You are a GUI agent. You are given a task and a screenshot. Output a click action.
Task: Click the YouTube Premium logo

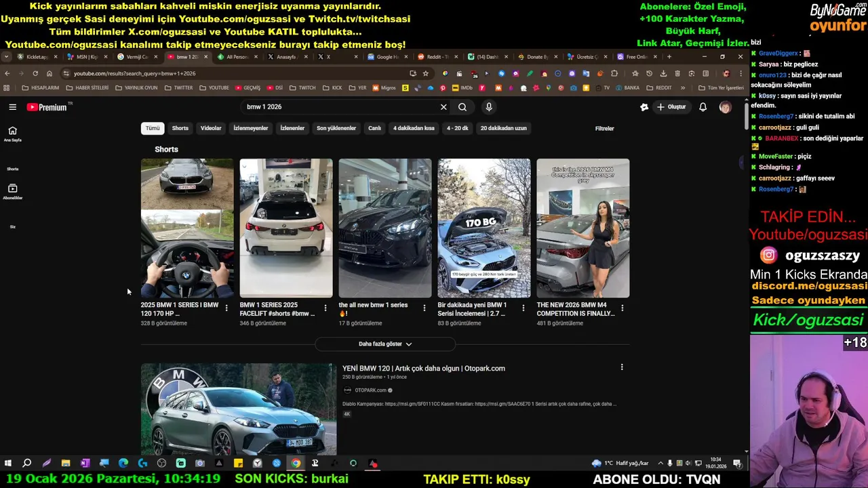click(x=47, y=107)
